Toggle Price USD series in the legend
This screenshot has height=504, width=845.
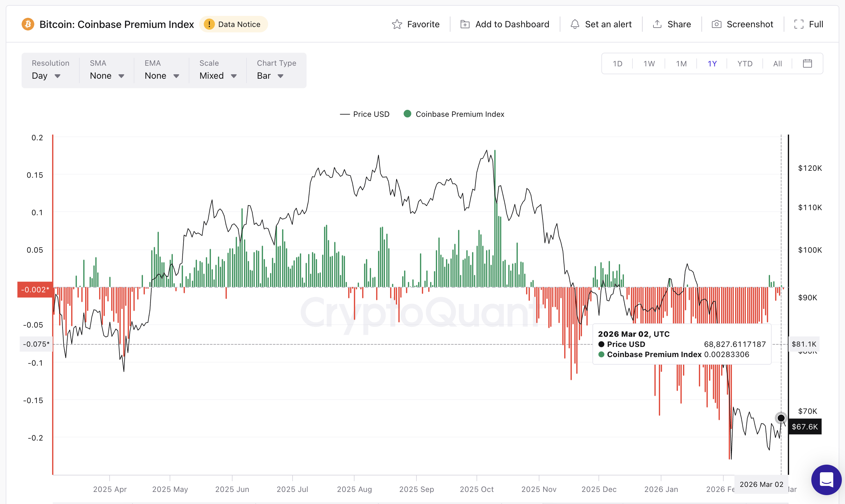click(x=365, y=114)
